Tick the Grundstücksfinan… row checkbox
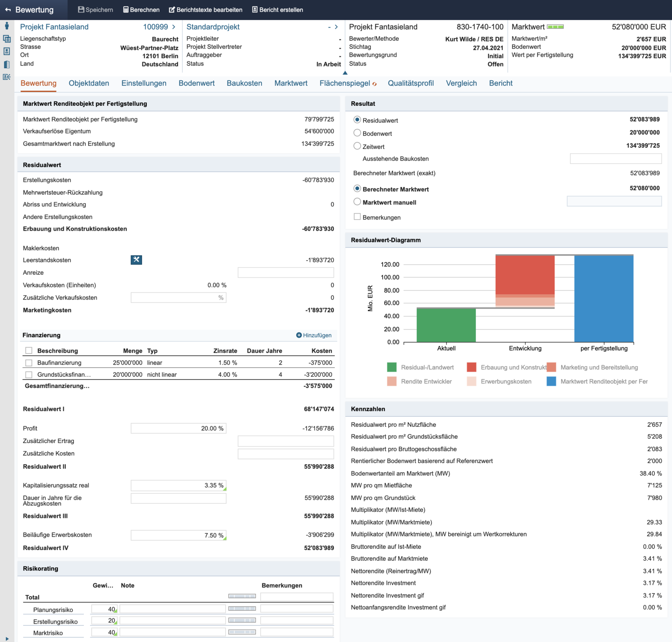Screen dimensions: 672x642 [29, 374]
